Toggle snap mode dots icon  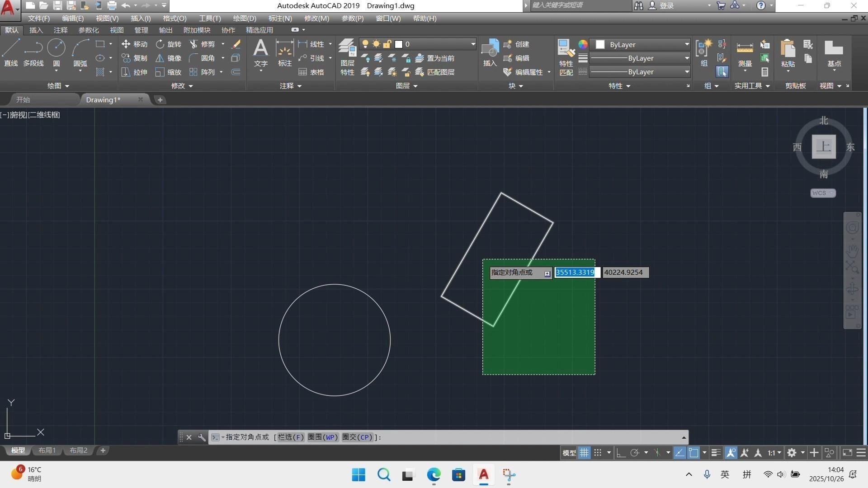pos(598,453)
